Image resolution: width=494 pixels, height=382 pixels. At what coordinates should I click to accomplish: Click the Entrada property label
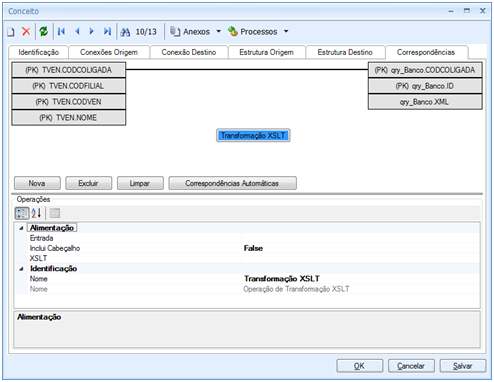[41, 238]
